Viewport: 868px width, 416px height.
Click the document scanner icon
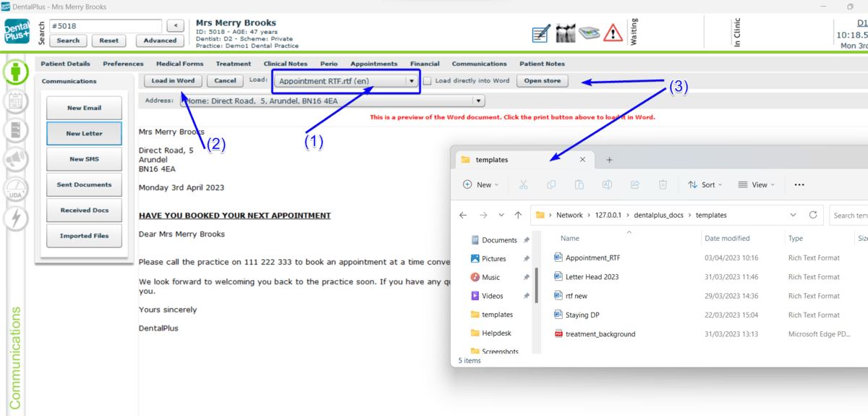coord(589,33)
